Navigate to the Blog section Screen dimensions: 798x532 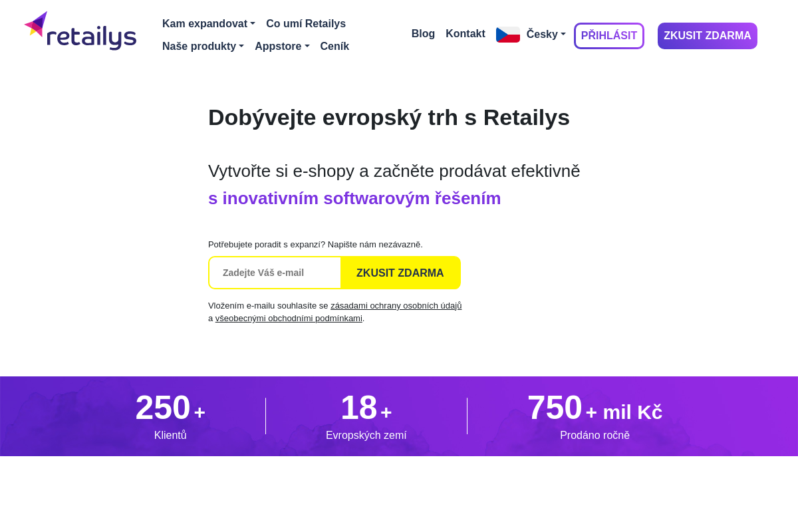(x=423, y=33)
